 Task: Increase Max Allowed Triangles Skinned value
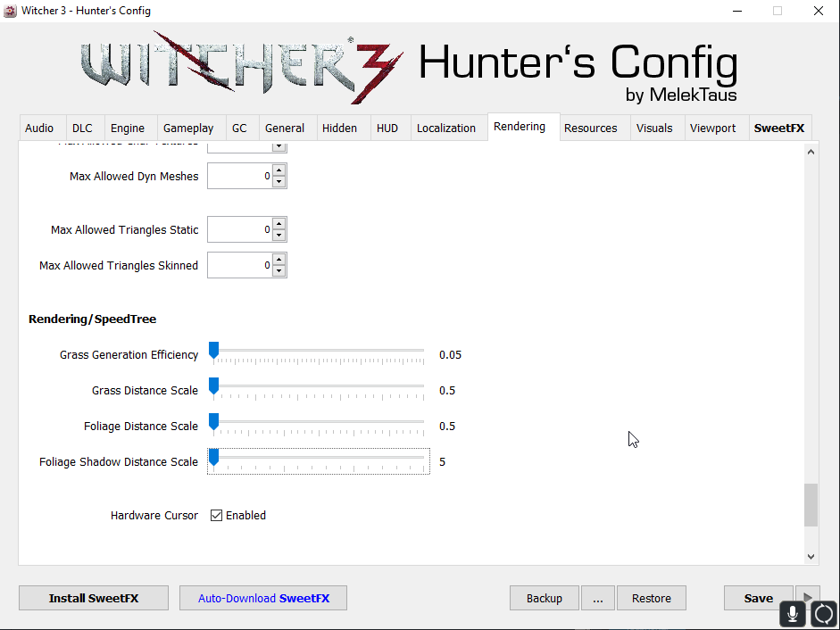coord(279,260)
